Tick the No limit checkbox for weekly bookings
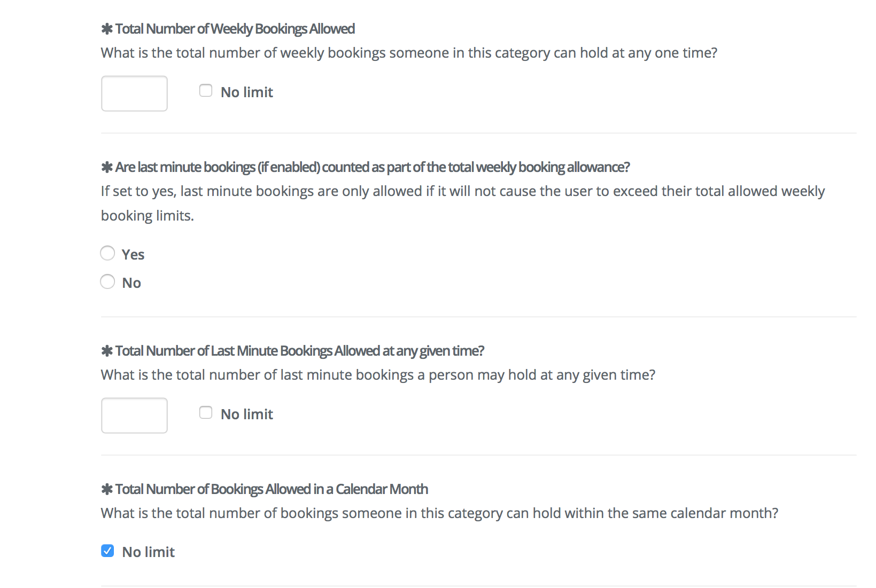The height and width of the screenshot is (588, 876). [x=206, y=91]
